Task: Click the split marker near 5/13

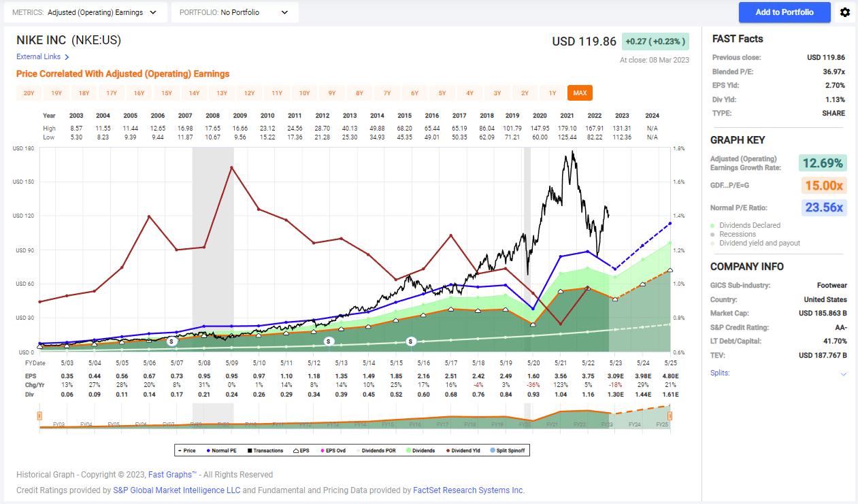Action: pos(329,341)
